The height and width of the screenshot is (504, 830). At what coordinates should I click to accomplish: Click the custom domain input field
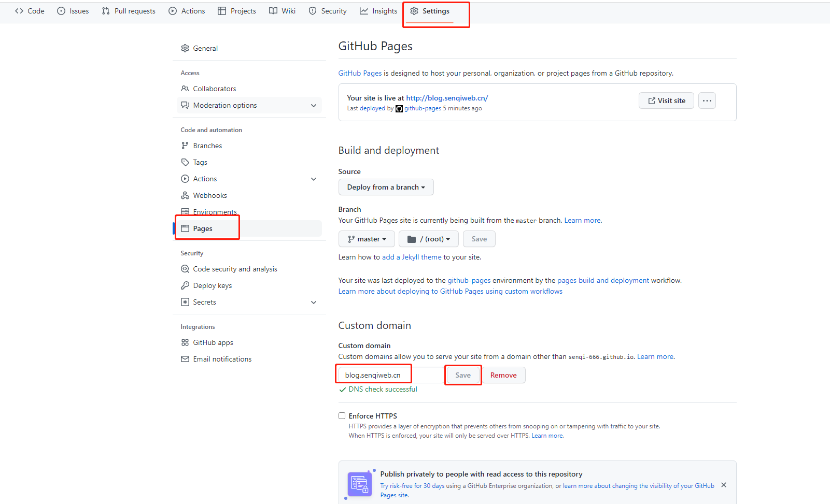click(391, 375)
